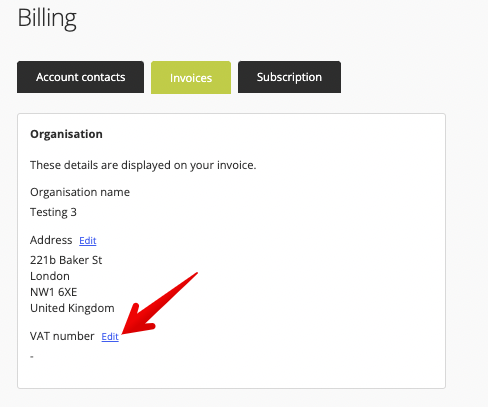
Task: Open the Account contacts tab
Action: pyautogui.click(x=80, y=77)
